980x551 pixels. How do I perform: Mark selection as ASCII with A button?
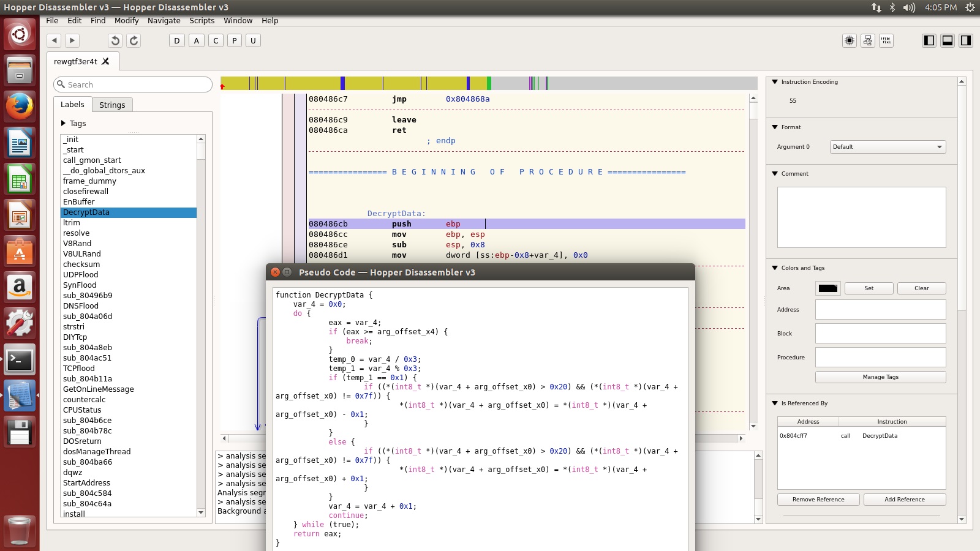[x=197, y=40]
